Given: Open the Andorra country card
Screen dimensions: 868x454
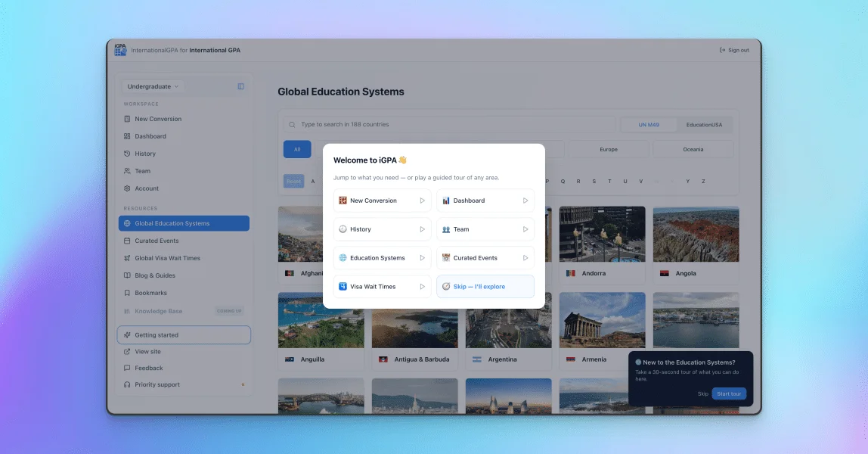Looking at the screenshot, I should (x=603, y=244).
